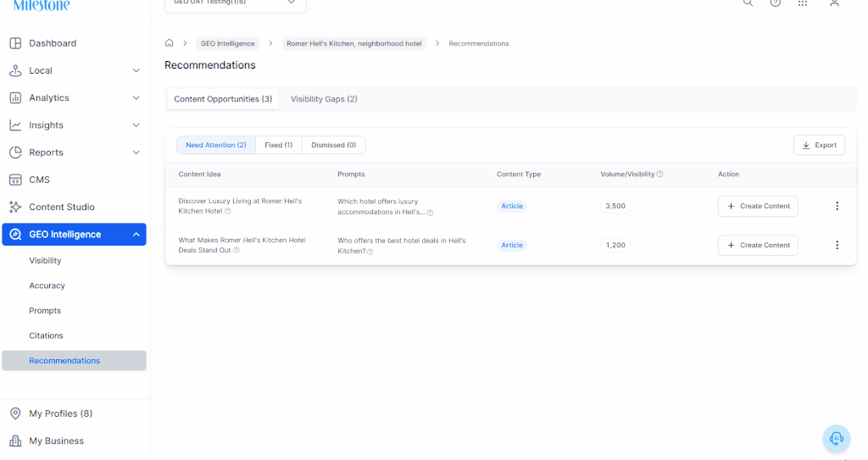Click the Prompts column header
Screen dimensions: 868x460
click(x=351, y=174)
